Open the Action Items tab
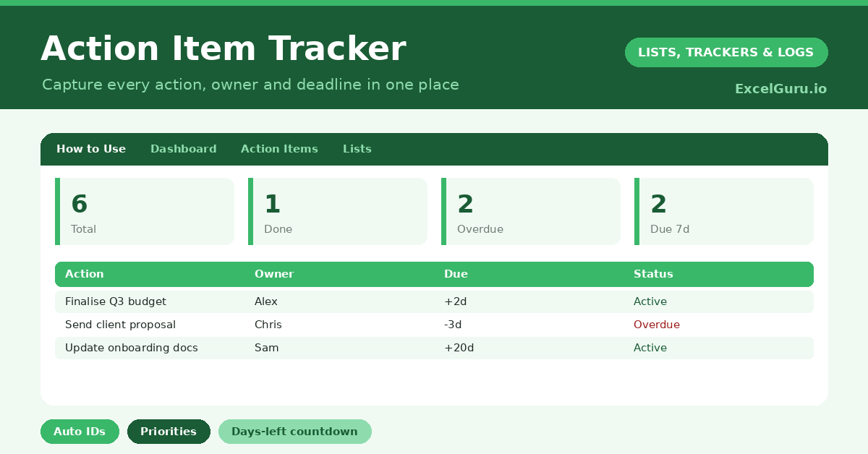 click(x=279, y=149)
